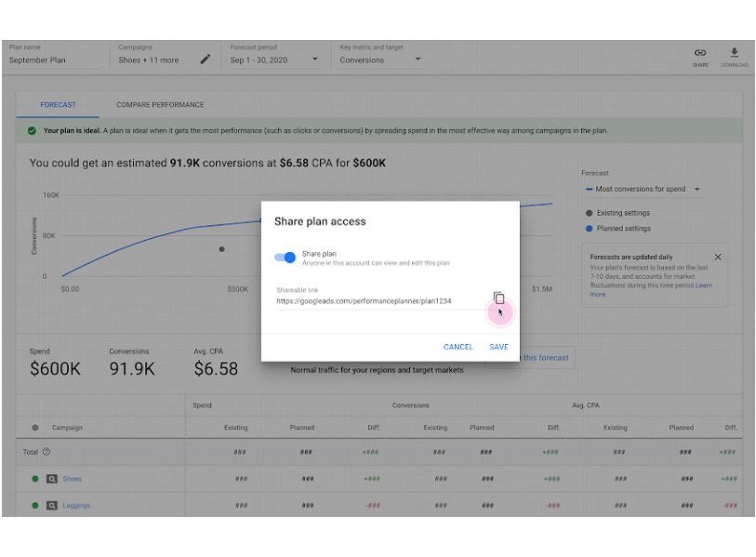The height and width of the screenshot is (557, 756).
Task: Click the grey status dot in Campaign header
Action: coord(35,427)
